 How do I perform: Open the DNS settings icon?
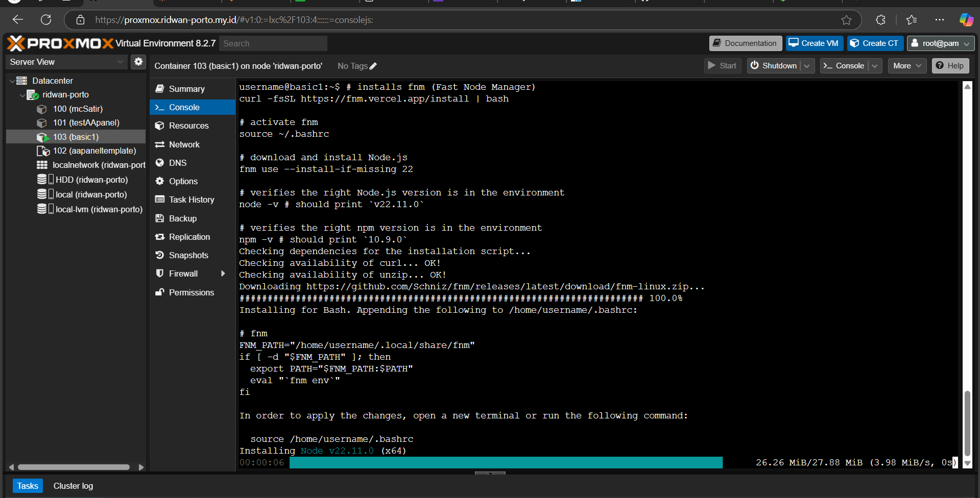click(x=160, y=163)
